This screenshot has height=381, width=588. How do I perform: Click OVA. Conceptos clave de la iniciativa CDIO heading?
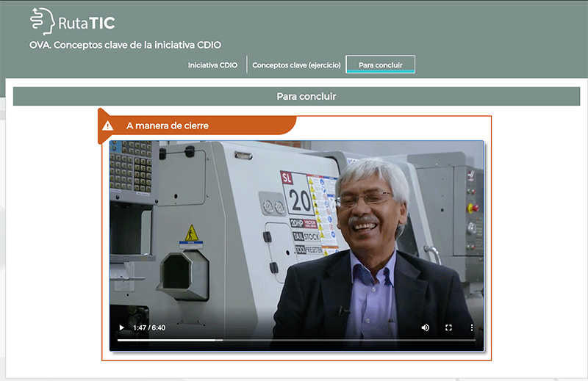[x=125, y=45]
